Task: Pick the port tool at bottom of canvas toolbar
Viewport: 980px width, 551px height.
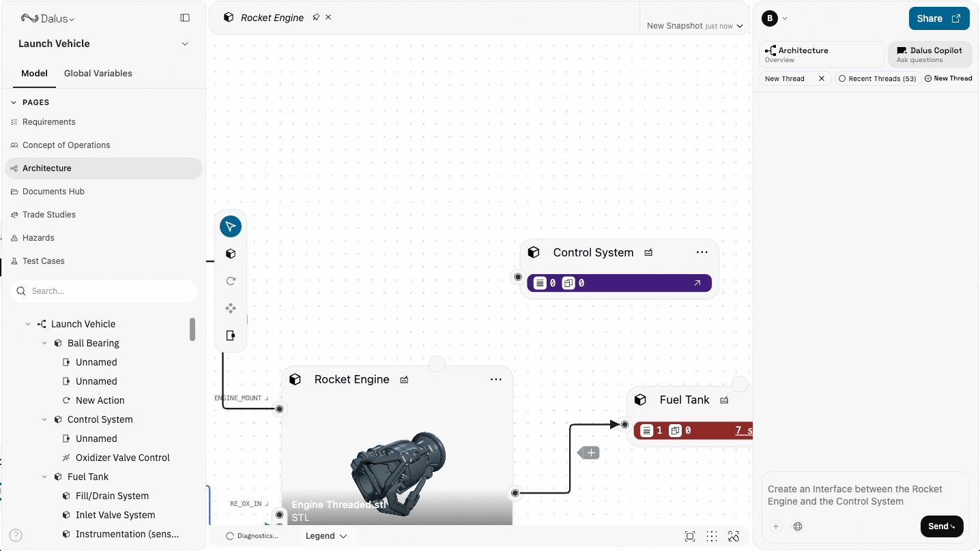Action: point(231,336)
